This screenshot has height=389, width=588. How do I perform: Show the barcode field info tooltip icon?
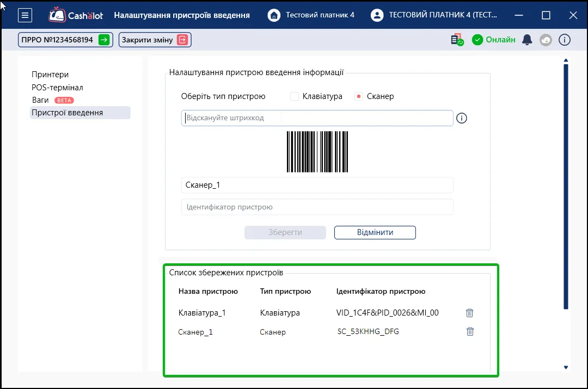point(462,118)
